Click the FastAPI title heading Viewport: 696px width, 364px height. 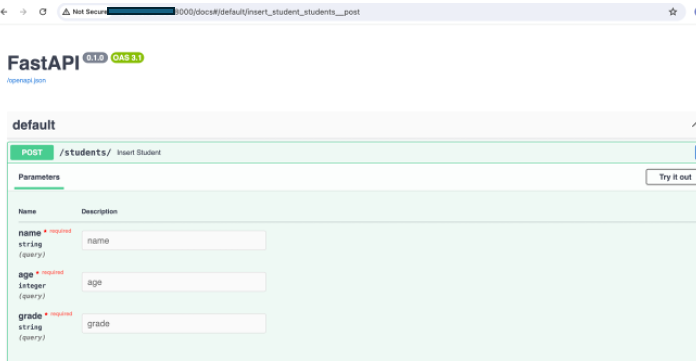click(44, 63)
